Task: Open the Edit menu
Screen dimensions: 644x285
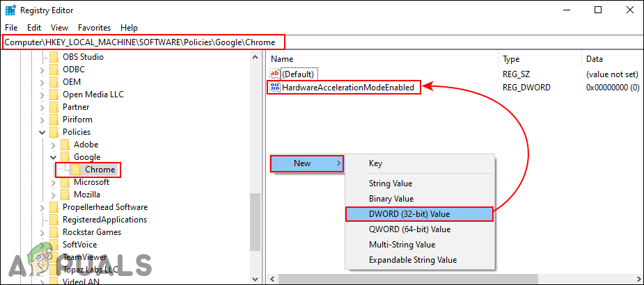Action: coord(34,28)
